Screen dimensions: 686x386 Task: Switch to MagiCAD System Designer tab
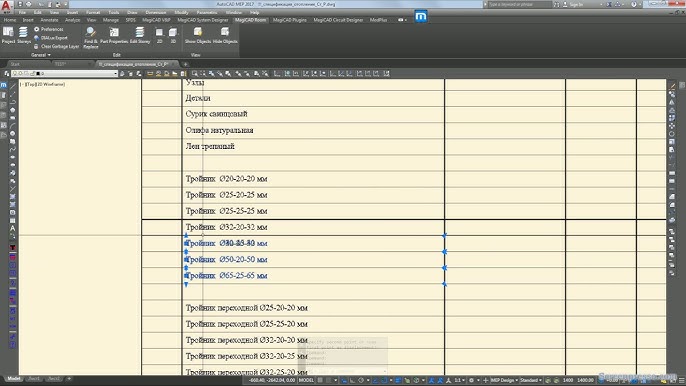[203, 20]
